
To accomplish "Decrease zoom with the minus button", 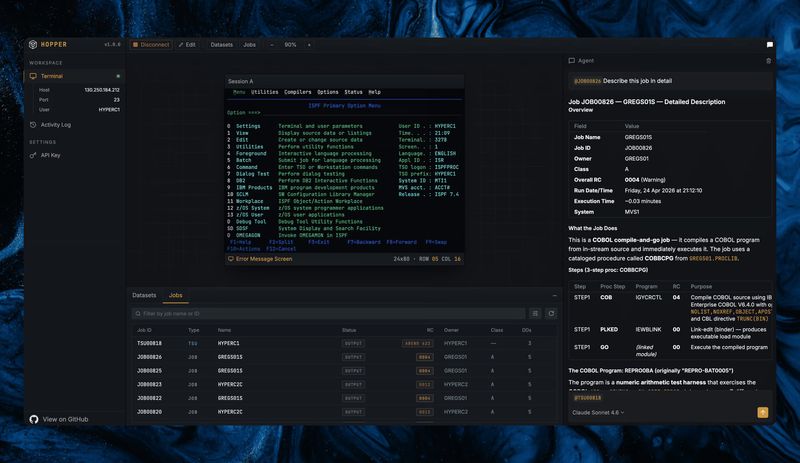I will coord(272,45).
